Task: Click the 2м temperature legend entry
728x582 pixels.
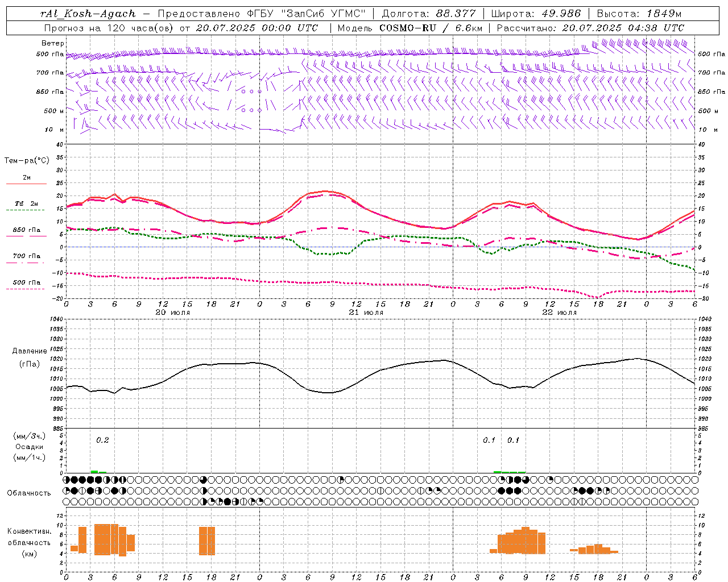Action: pyautogui.click(x=27, y=178)
